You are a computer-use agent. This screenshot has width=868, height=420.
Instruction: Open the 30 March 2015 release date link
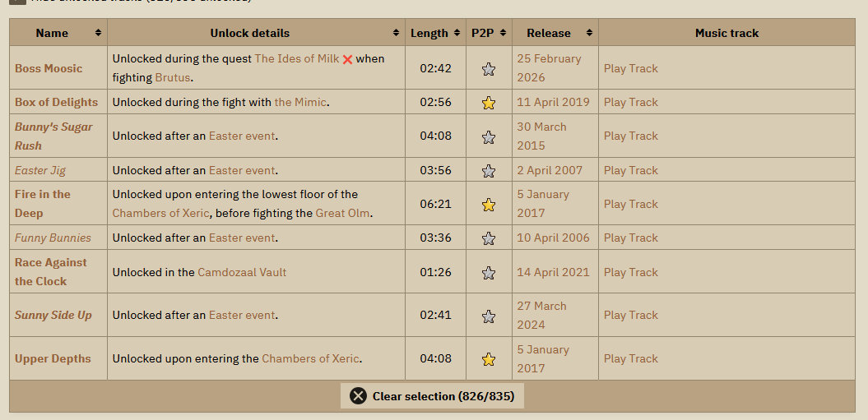tap(542, 136)
